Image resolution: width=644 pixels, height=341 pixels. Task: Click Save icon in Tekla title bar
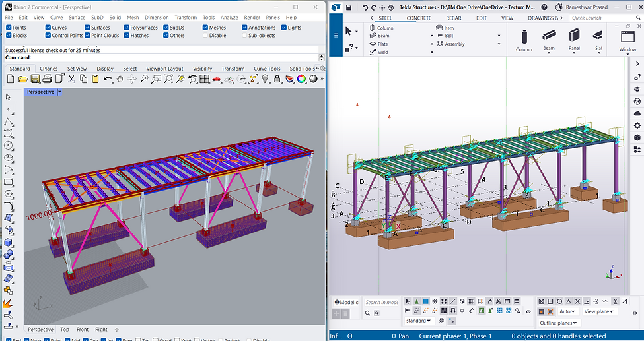349,7
